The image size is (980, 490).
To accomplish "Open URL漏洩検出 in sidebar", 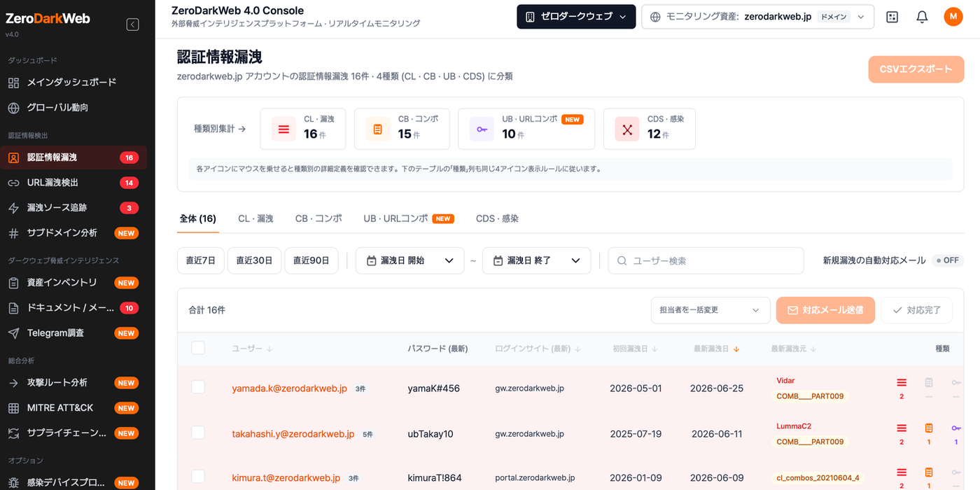I will (73, 183).
